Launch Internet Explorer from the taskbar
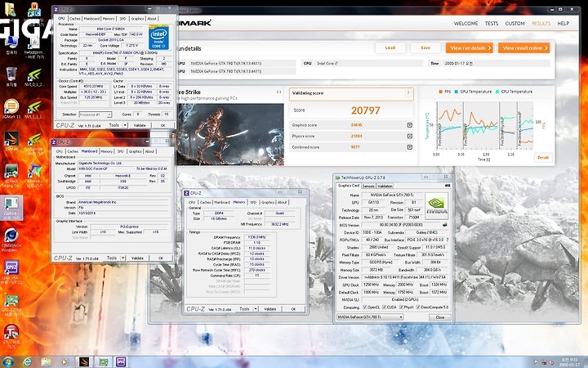 pyautogui.click(x=28, y=362)
